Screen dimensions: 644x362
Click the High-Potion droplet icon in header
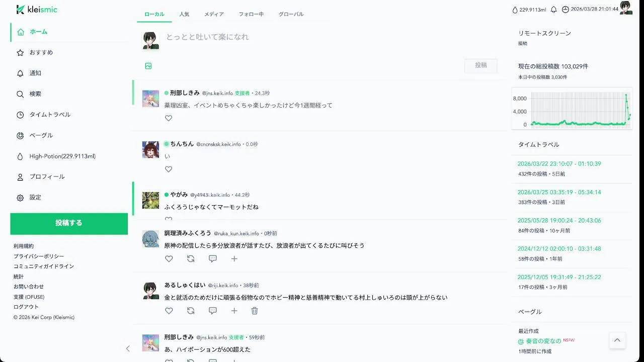[x=515, y=10]
